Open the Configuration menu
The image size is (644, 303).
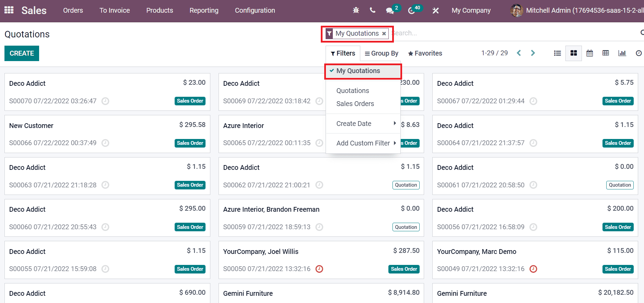[x=255, y=11]
